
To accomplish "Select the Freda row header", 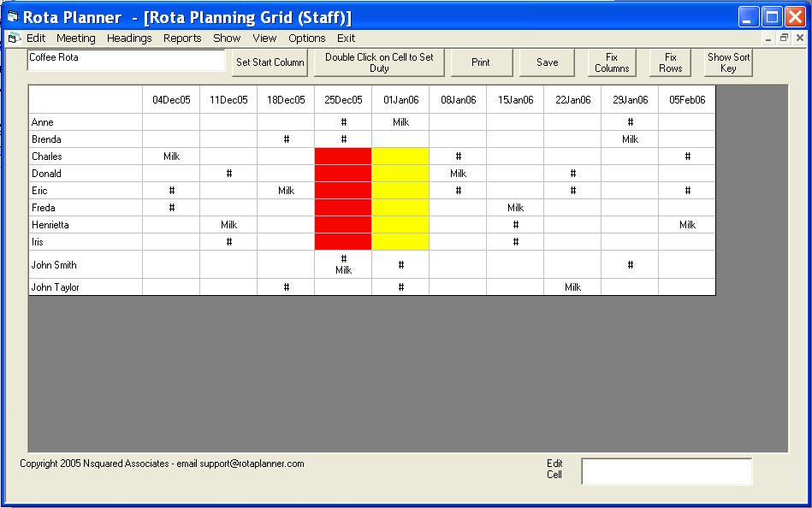I will pos(86,208).
